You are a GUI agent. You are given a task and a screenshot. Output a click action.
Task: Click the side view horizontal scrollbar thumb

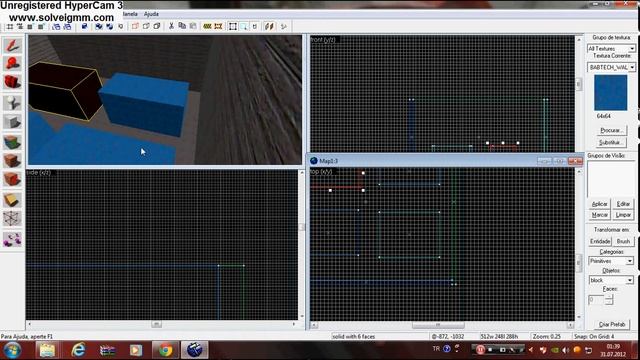point(156,324)
